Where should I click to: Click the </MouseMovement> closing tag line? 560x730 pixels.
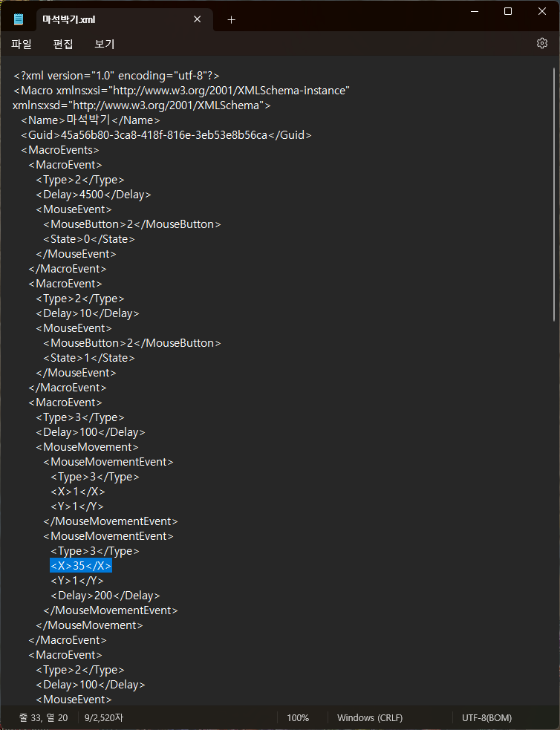click(x=89, y=625)
